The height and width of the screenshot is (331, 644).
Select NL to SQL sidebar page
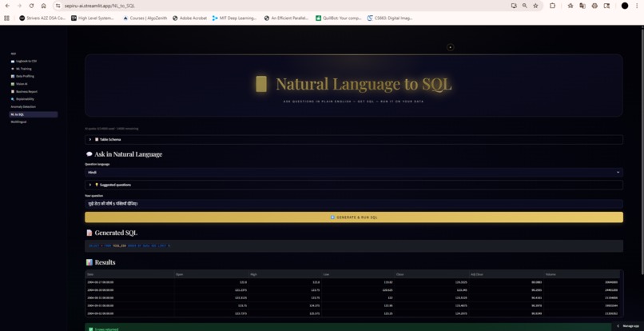coord(34,114)
